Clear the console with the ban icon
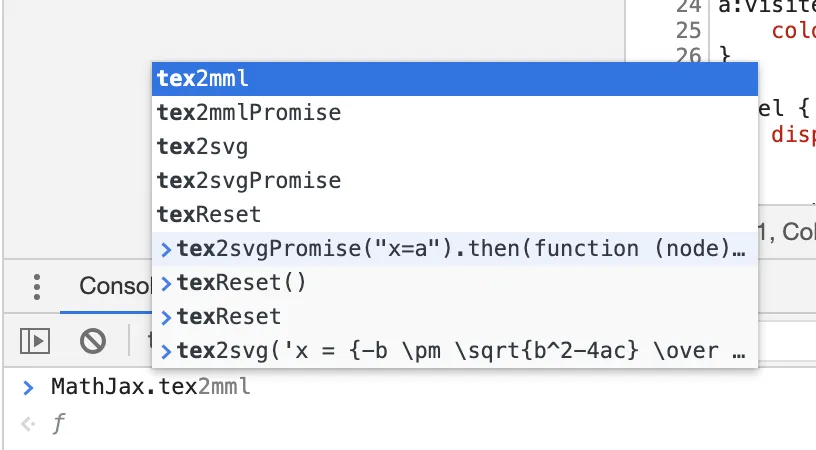Image resolution: width=816 pixels, height=450 pixels. 93,341
